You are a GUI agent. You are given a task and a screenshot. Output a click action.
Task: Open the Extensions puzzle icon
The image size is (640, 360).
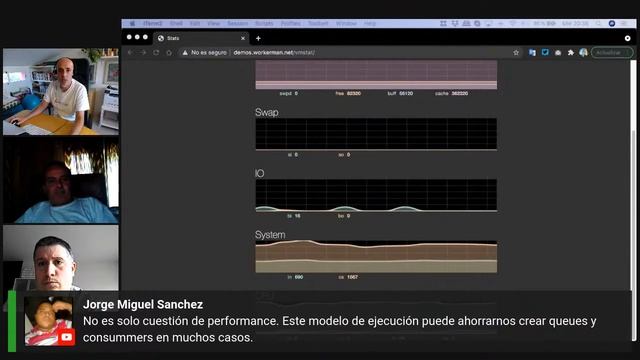tap(571, 52)
